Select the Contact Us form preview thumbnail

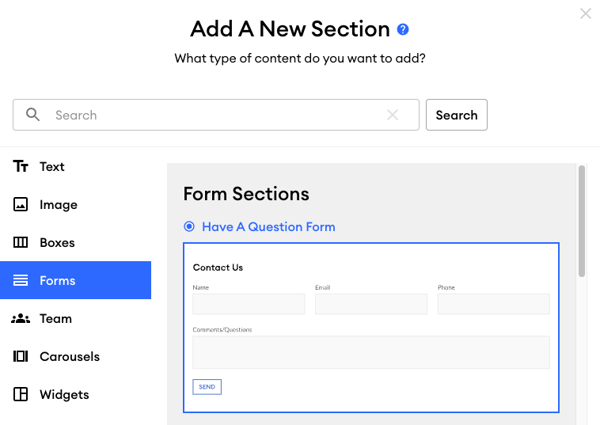click(371, 327)
